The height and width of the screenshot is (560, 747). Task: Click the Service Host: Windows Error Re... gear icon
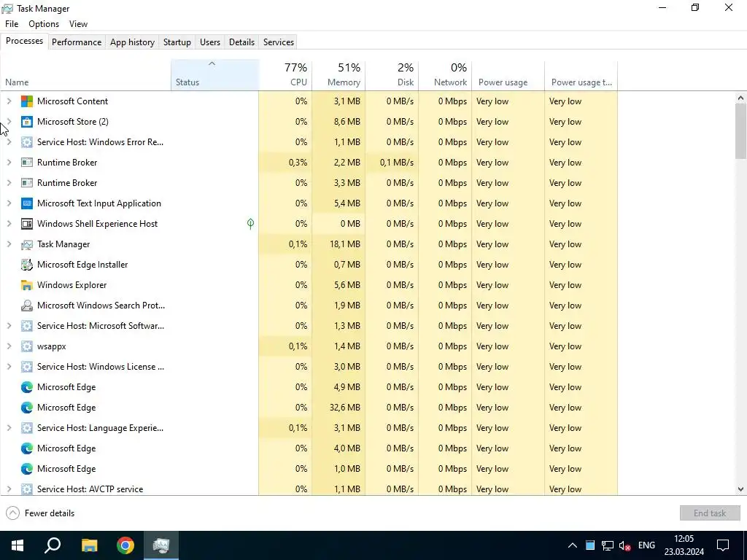click(27, 142)
